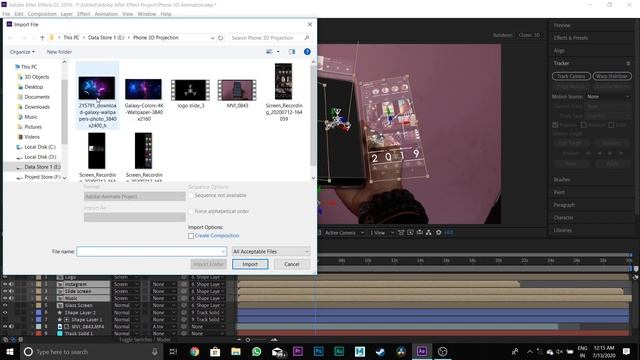Screen dimensions: 640x360
Task: Open blending mode dropdown for Glass Screen layer
Action: [x=126, y=305]
